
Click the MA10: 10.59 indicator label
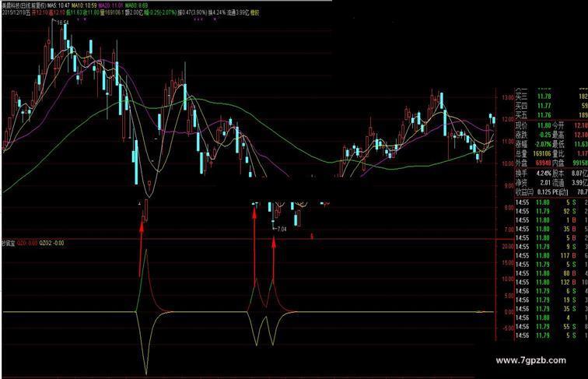point(84,6)
